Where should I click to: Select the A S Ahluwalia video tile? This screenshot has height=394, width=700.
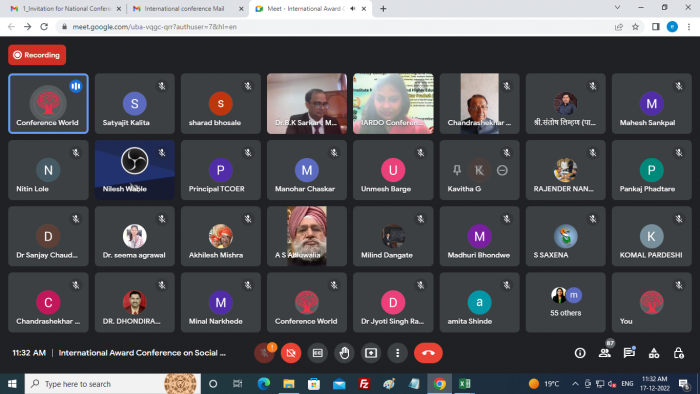(307, 236)
